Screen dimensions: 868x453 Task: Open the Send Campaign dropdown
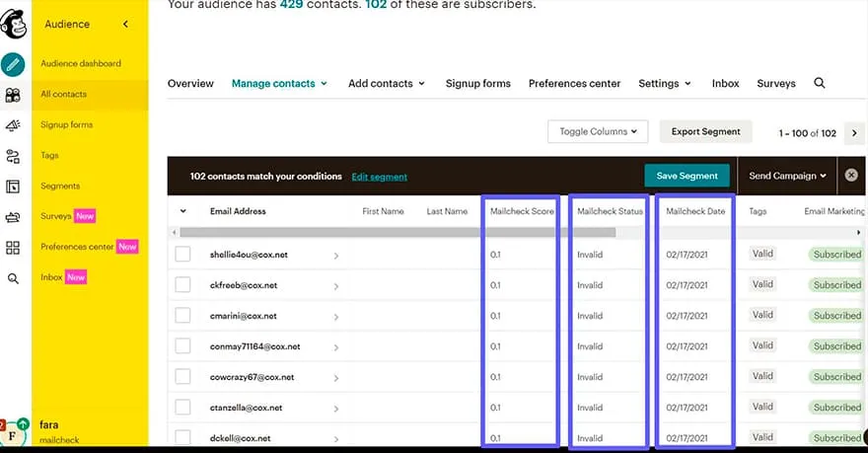pyautogui.click(x=787, y=176)
